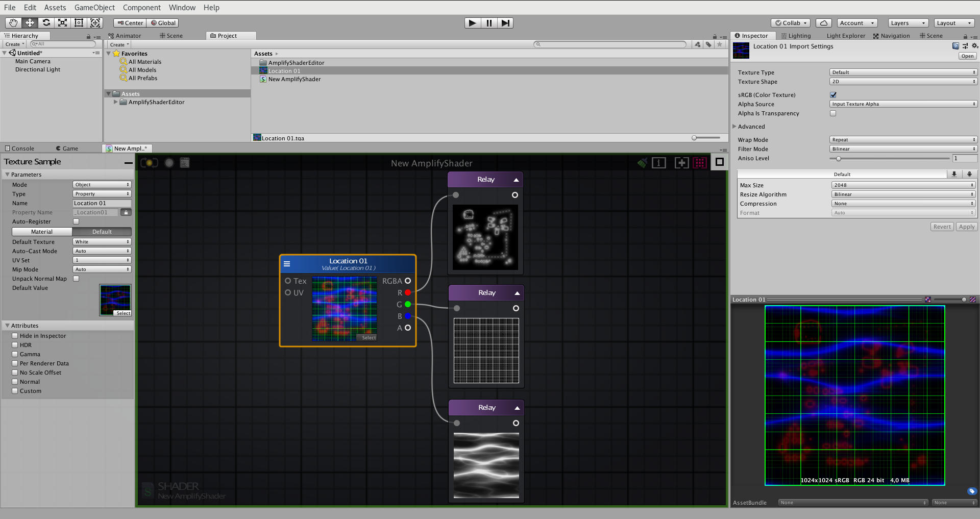
Task: Open the Window menu
Action: [182, 8]
